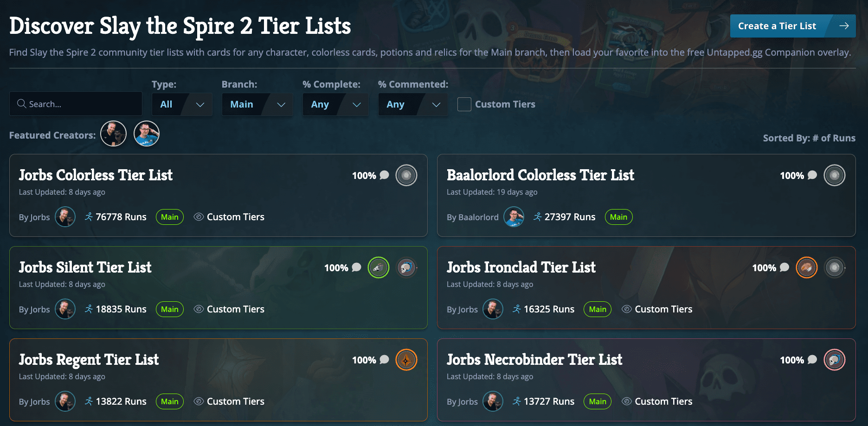Click the Silent character icon on Jorbs Silent list
The width and height of the screenshot is (868, 426).
[x=379, y=267]
